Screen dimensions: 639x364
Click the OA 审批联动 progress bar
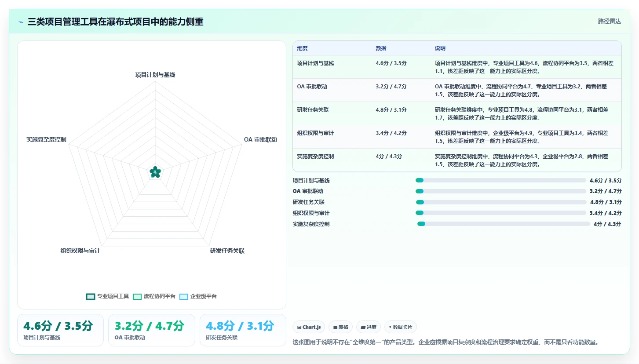(x=500, y=191)
